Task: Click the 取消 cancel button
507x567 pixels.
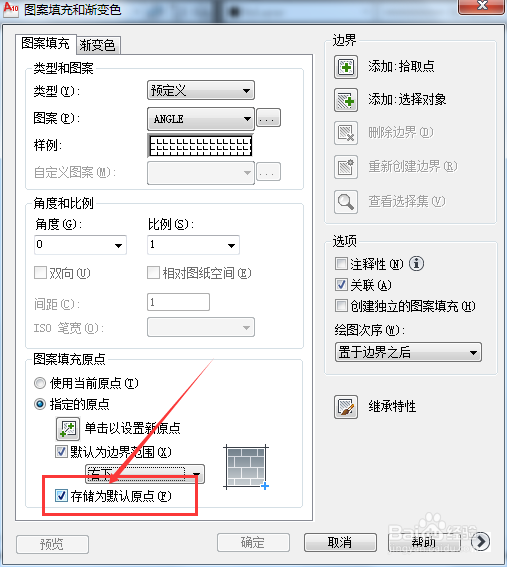Action: click(x=340, y=542)
